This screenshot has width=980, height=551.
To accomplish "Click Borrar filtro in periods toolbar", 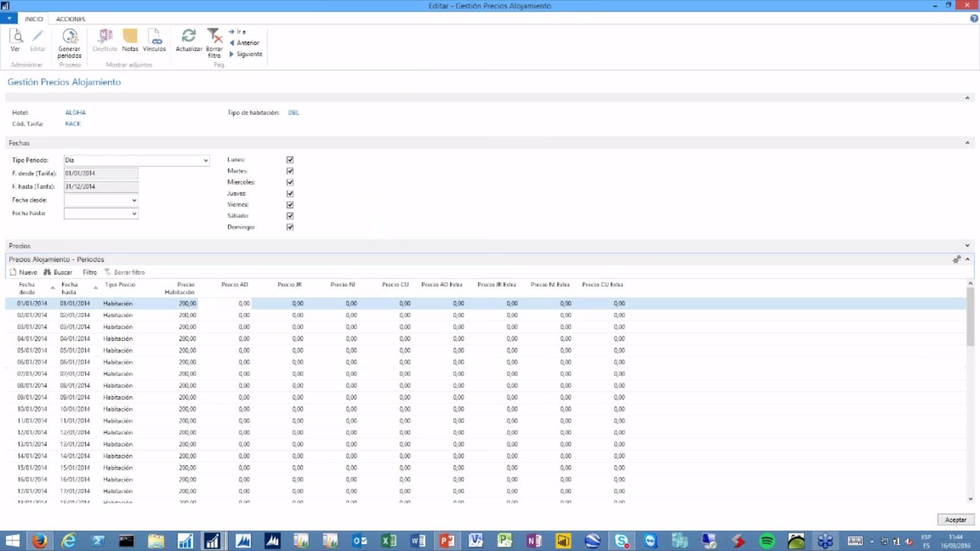I will click(124, 272).
